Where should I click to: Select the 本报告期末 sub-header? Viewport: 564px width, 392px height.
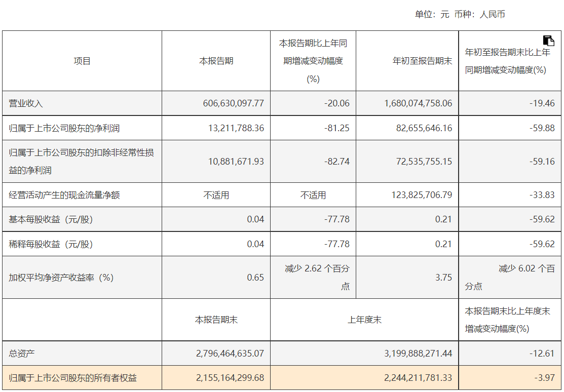(216, 320)
